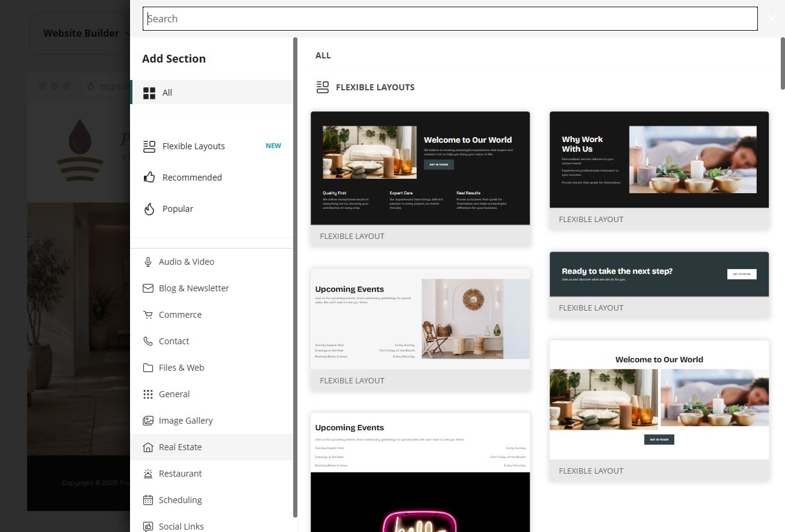Image resolution: width=785 pixels, height=532 pixels.
Task: Click the General dots grid icon
Action: [x=148, y=394]
